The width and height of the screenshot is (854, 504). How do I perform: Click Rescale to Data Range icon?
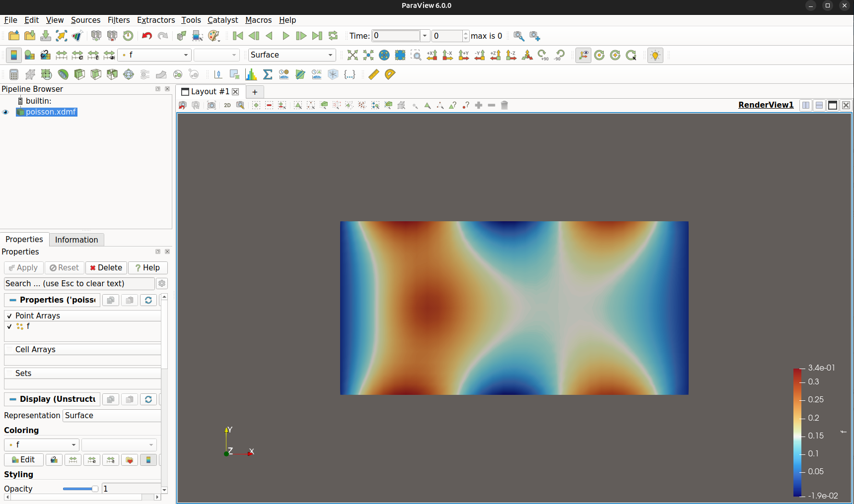[x=62, y=55]
